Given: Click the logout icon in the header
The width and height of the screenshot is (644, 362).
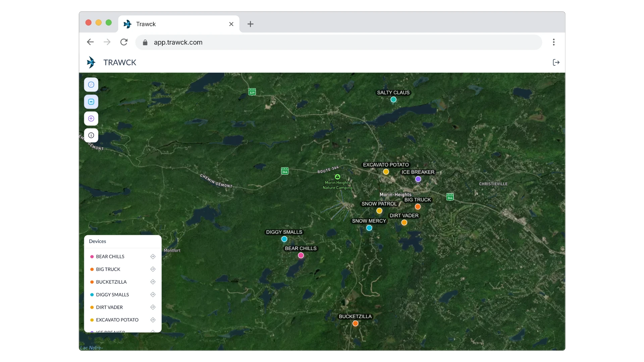Looking at the screenshot, I should coord(556,62).
